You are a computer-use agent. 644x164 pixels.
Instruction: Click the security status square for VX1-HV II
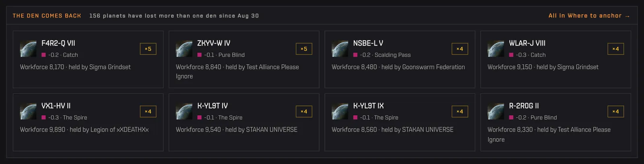click(x=43, y=118)
